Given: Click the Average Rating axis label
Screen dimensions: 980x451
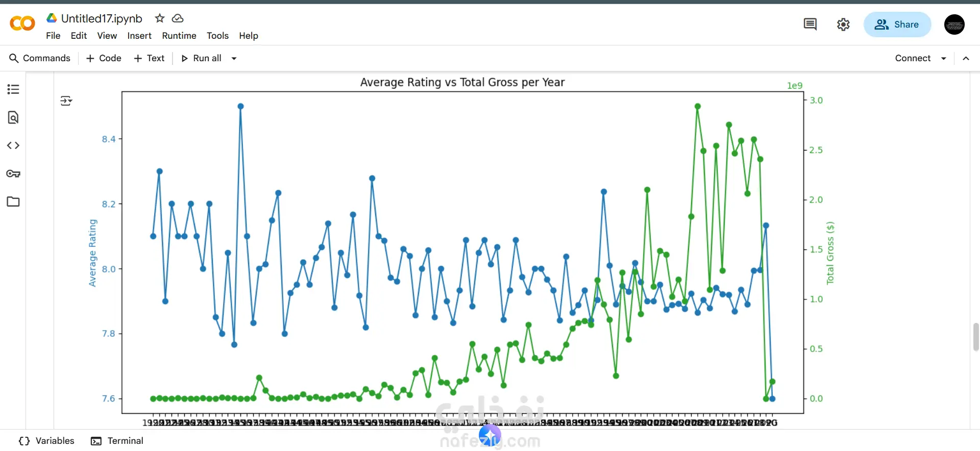Looking at the screenshot, I should [x=92, y=253].
